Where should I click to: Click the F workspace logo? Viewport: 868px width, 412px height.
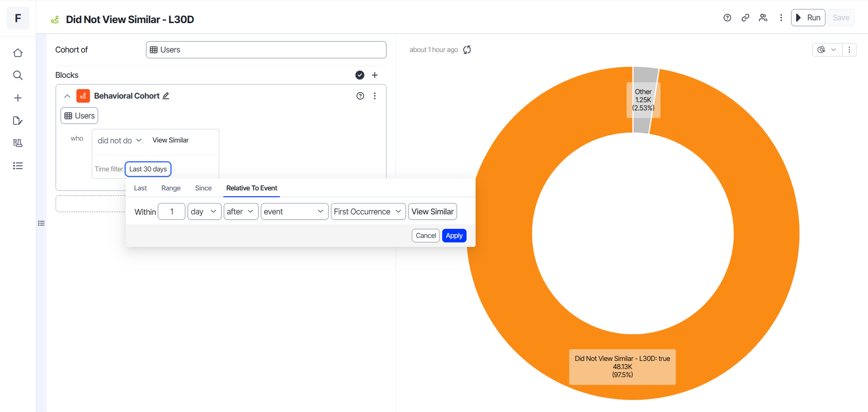tap(18, 18)
